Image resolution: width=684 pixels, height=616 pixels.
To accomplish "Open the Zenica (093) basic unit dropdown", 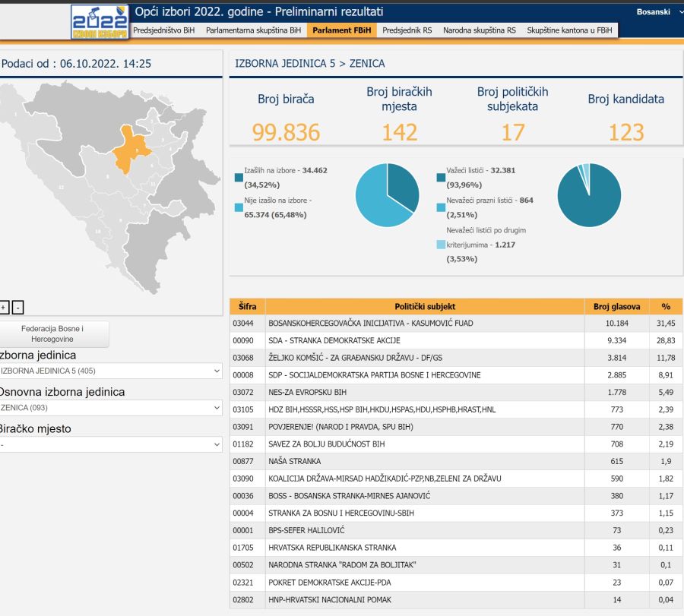I will coord(110,408).
